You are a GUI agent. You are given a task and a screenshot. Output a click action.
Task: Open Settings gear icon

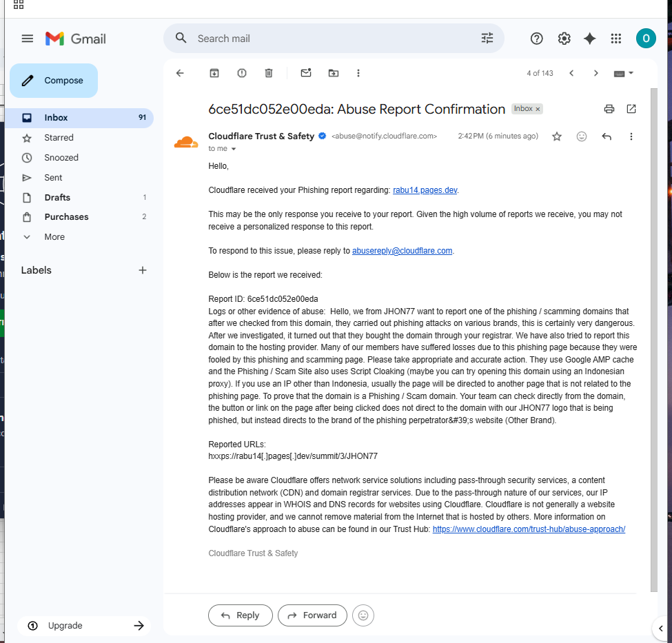click(x=564, y=39)
